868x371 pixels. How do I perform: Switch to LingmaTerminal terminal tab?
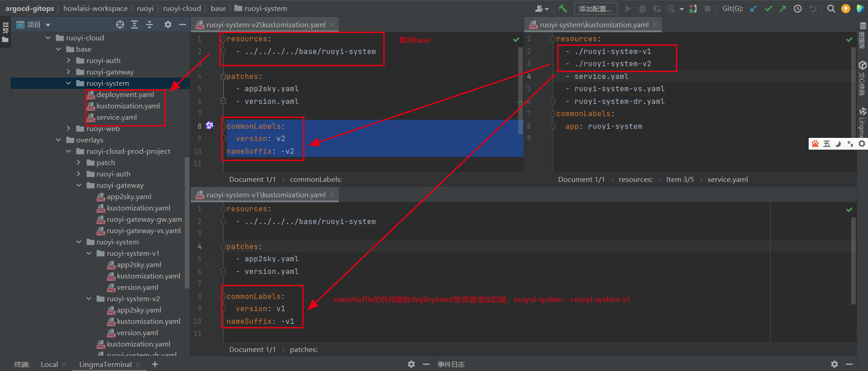105,364
